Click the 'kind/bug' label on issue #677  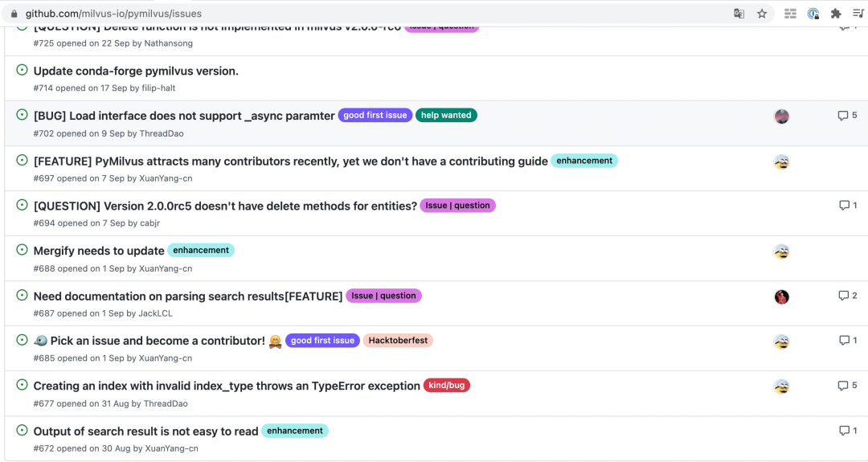point(446,386)
